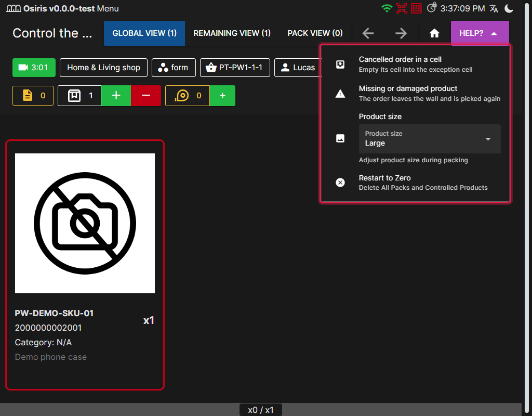This screenshot has height=416, width=532.
Task: Toggle dark mode with the moon icon
Action: point(509,8)
